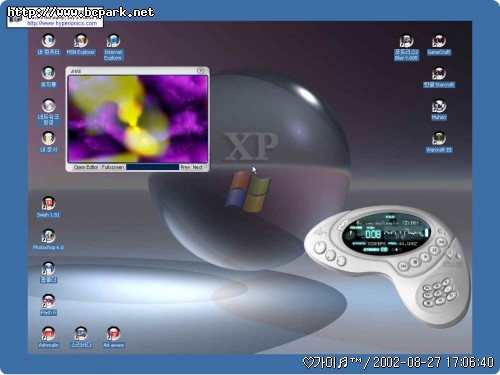
Task: Launch the Flash 5 shortcut
Action: point(48,305)
